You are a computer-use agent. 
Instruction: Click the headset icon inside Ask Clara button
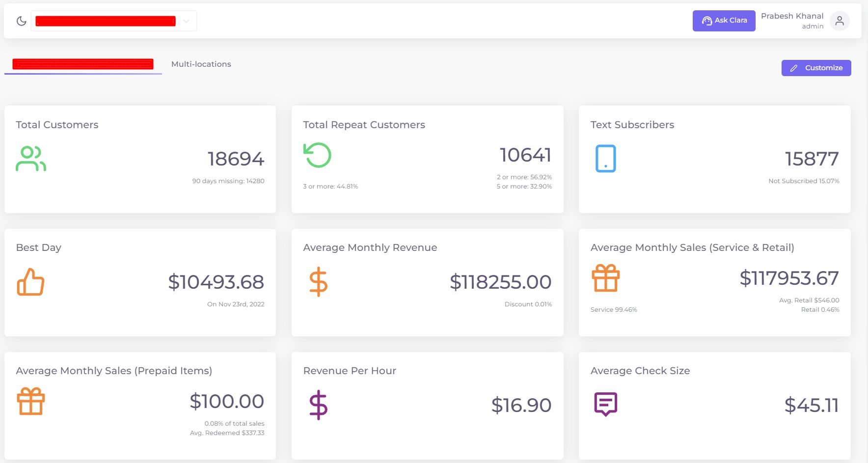pos(707,21)
